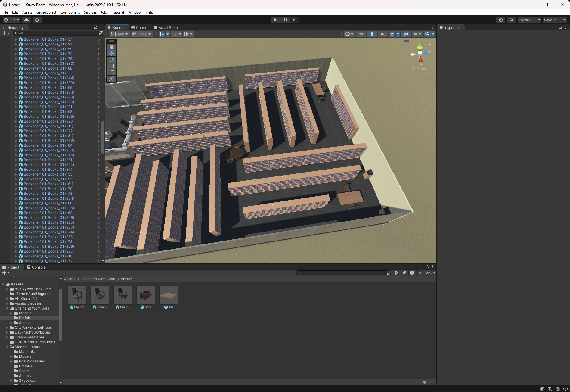Click the favorites star icon in Project panel
This screenshot has height=392, width=570.
click(420, 273)
